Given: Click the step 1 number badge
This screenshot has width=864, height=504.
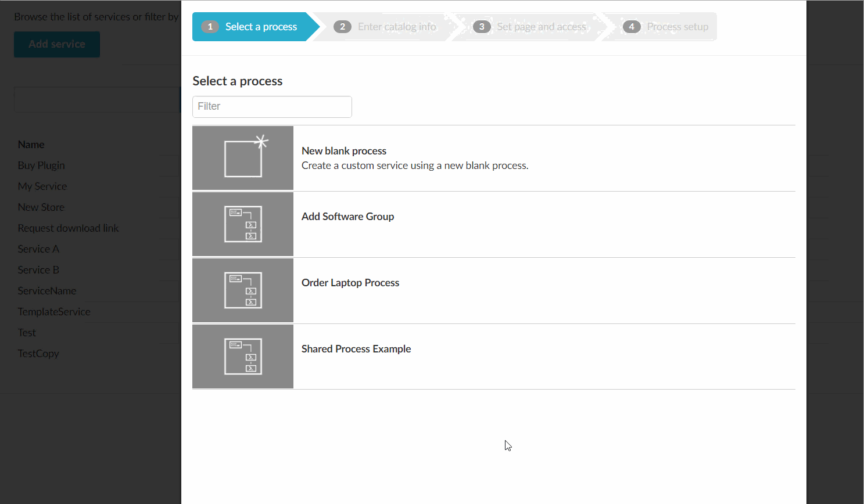Looking at the screenshot, I should pos(210,27).
